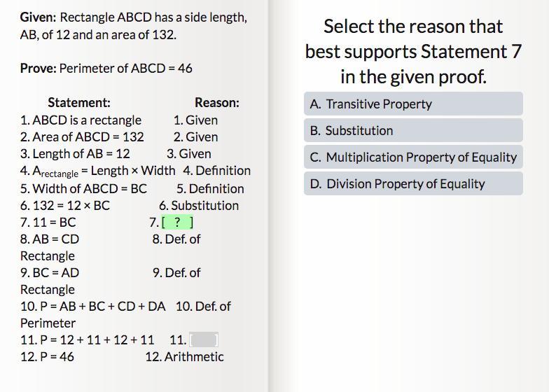Image resolution: width=549 pixels, height=392 pixels.
Task: Click statement 1 'ABCD is a rectangle'
Action: click(81, 120)
